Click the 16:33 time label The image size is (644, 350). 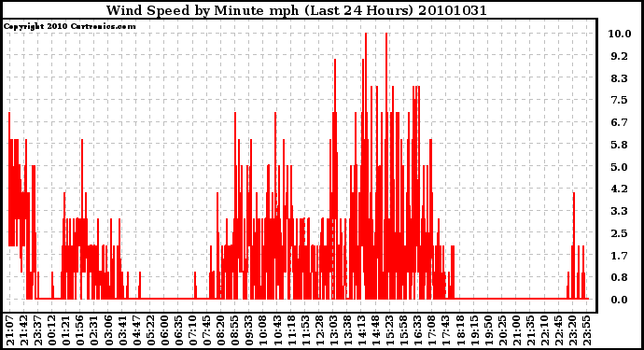[x=417, y=331]
